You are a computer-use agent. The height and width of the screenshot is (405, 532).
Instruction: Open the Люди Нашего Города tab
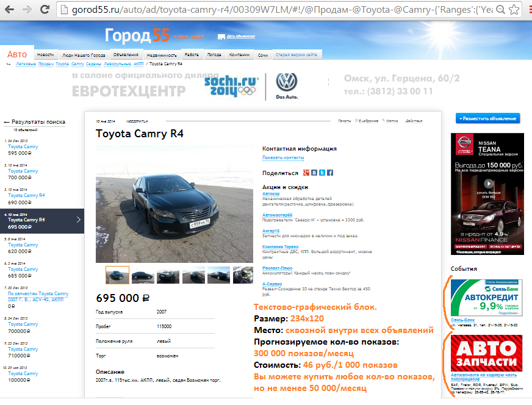click(x=84, y=55)
